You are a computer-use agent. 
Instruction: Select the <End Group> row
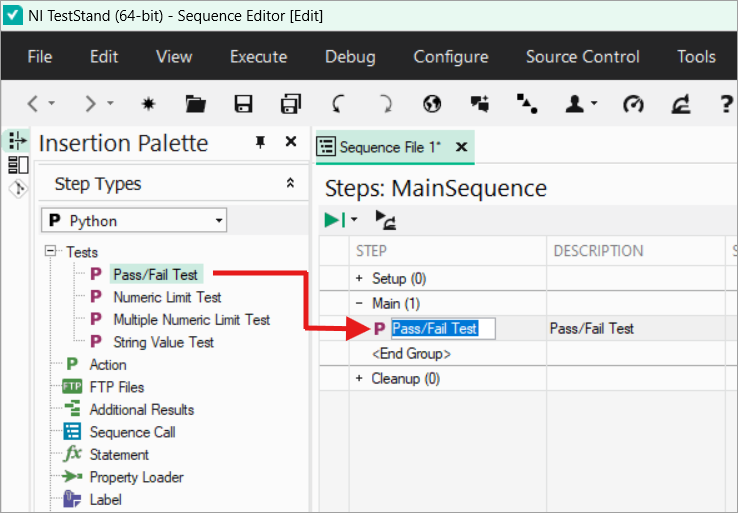point(411,353)
